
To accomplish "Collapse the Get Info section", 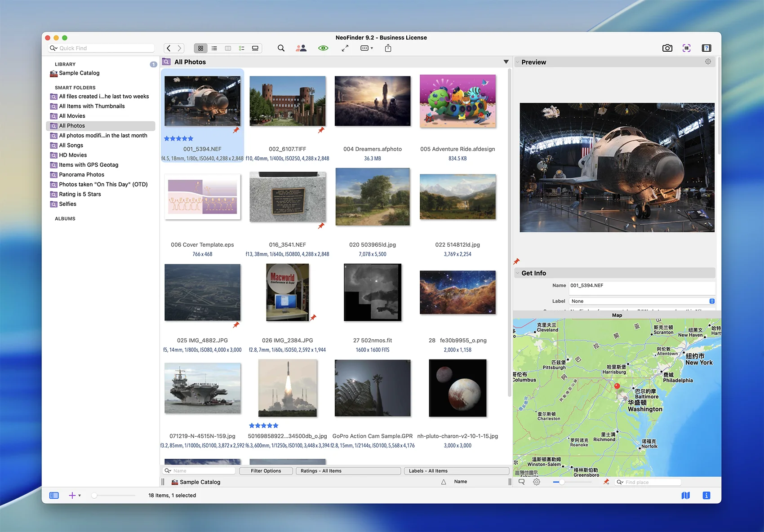I will point(517,273).
